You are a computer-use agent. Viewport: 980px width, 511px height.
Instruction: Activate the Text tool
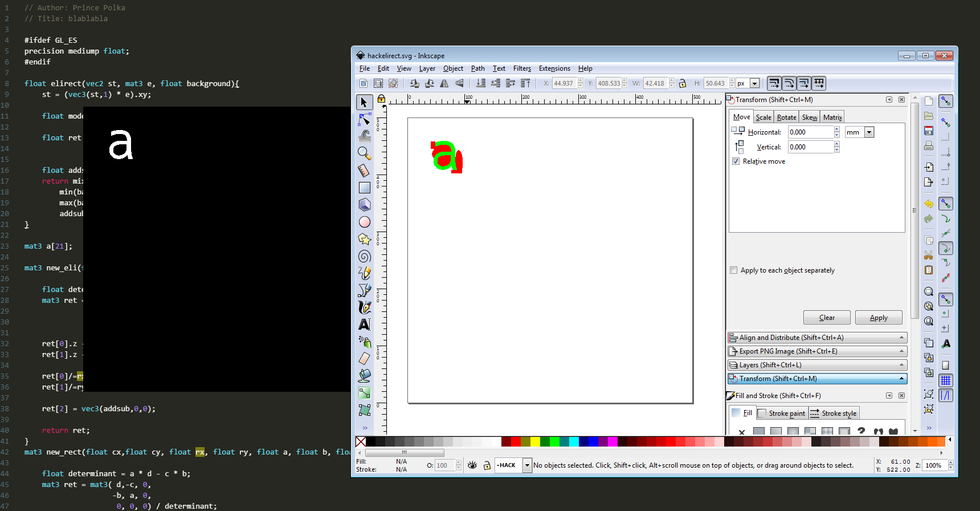364,325
